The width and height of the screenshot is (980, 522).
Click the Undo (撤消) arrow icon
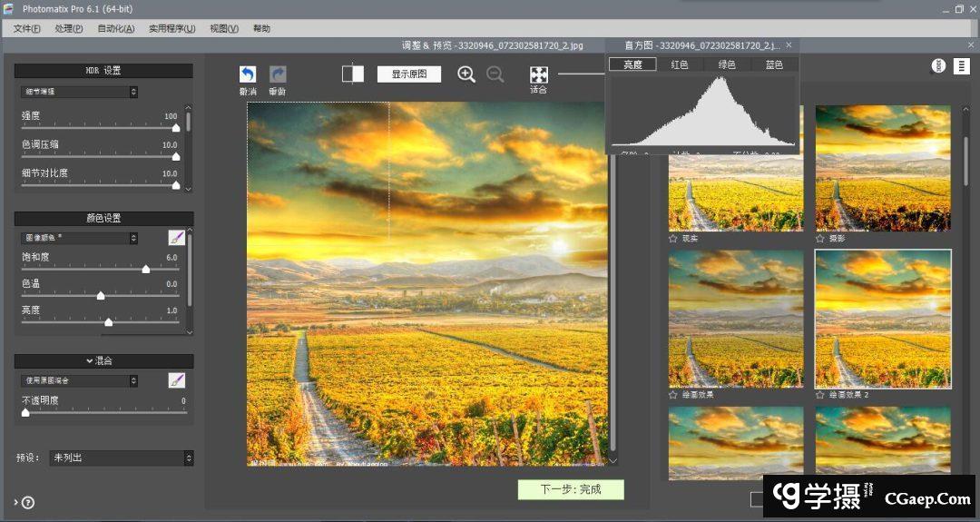(248, 74)
